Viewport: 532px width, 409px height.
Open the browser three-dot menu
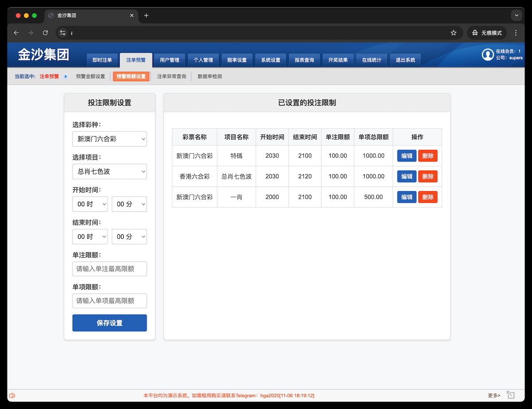[516, 33]
